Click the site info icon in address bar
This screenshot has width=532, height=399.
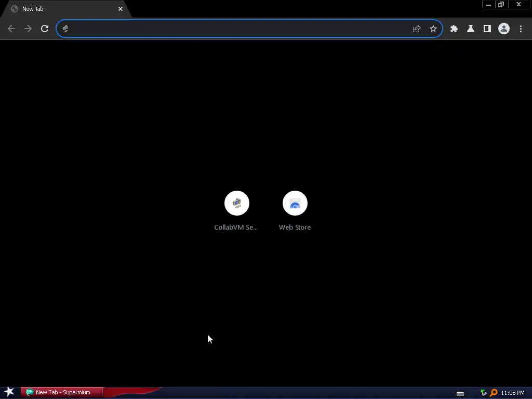tap(65, 29)
